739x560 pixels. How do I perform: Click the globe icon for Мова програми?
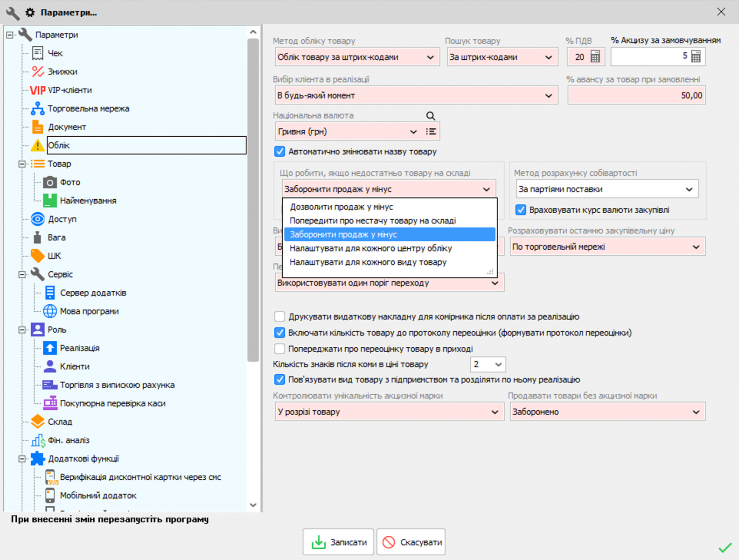pos(49,311)
